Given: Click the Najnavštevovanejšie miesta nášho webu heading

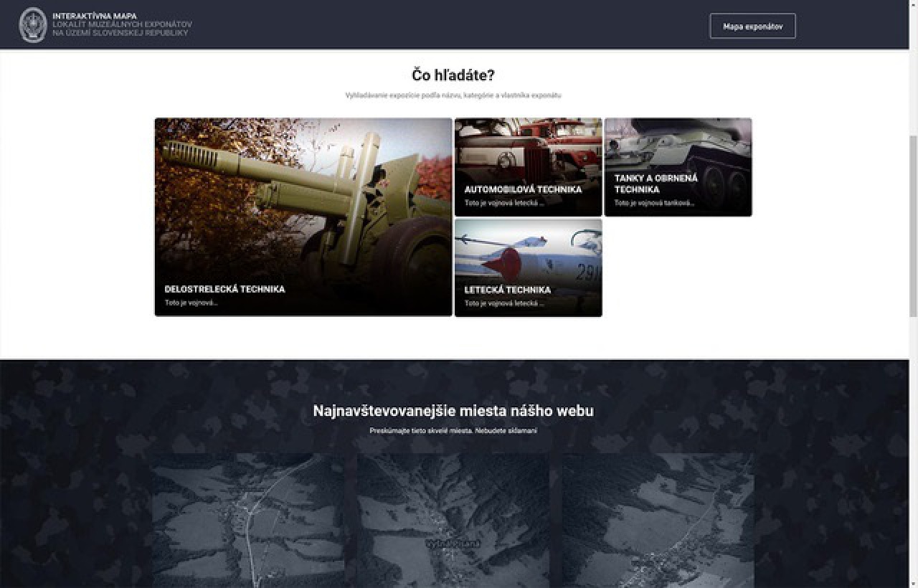Looking at the screenshot, I should pyautogui.click(x=453, y=411).
